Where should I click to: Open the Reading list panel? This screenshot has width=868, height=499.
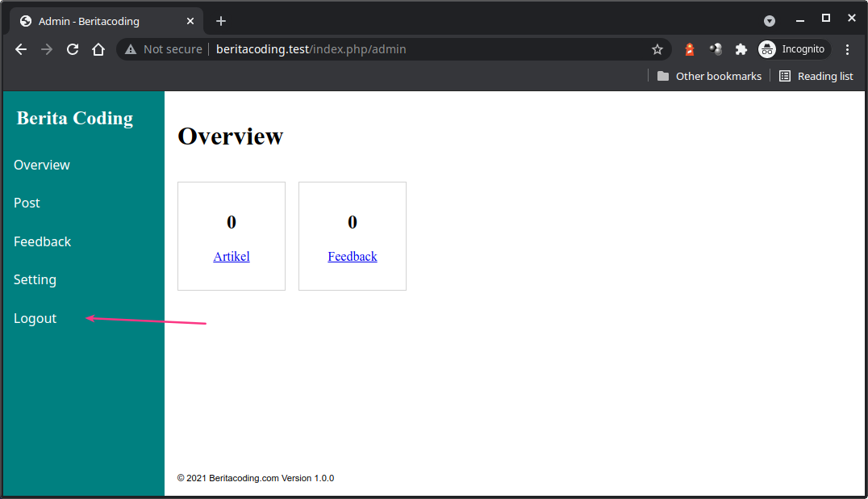coord(816,76)
